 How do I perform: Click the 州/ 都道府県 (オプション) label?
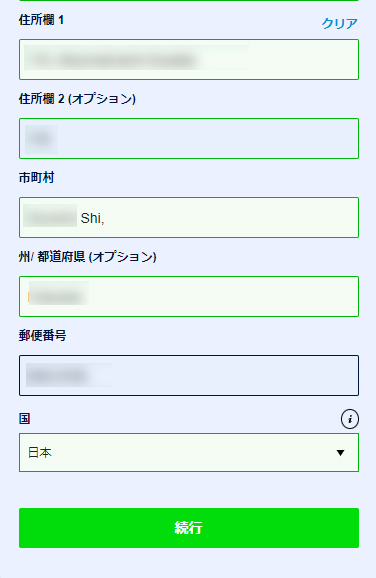[88, 257]
